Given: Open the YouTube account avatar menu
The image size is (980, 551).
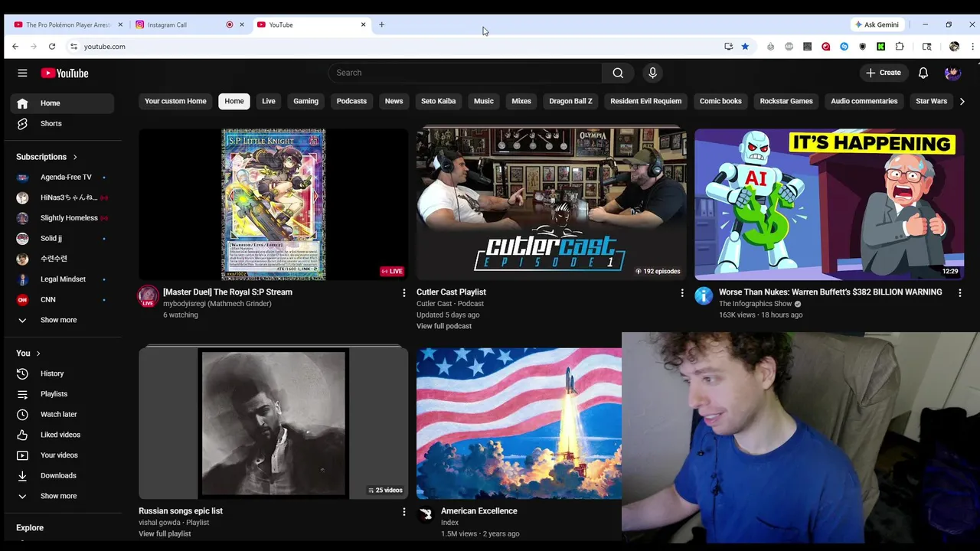Looking at the screenshot, I should [952, 73].
